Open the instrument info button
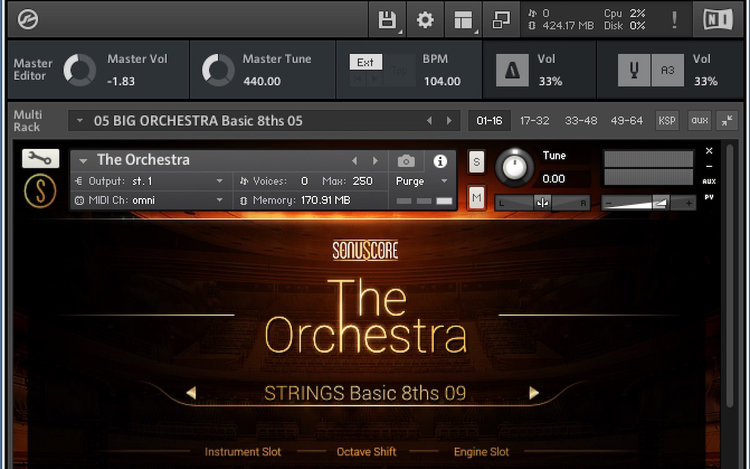The height and width of the screenshot is (469, 750). point(440,161)
